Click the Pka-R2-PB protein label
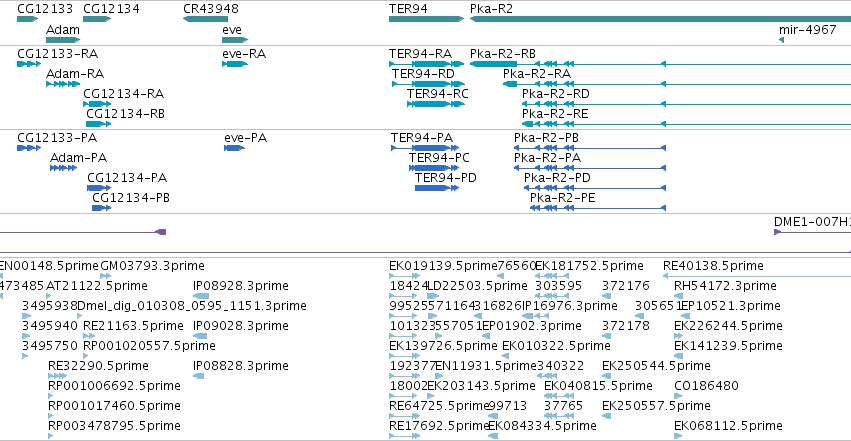851x441 pixels. click(x=547, y=138)
